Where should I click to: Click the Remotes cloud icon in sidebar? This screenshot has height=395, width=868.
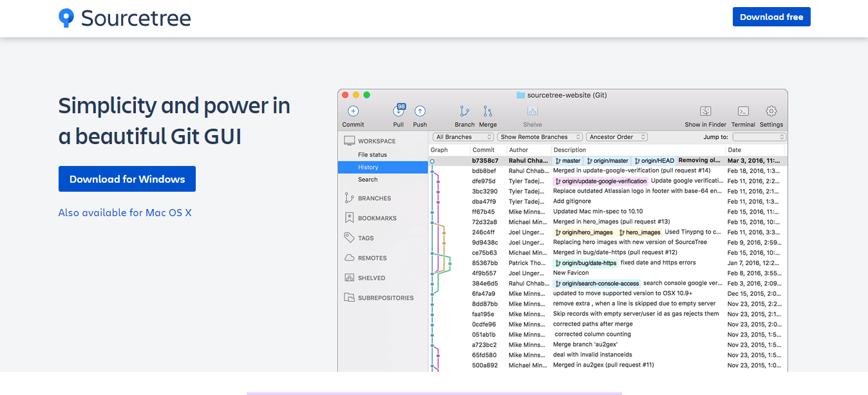[349, 258]
